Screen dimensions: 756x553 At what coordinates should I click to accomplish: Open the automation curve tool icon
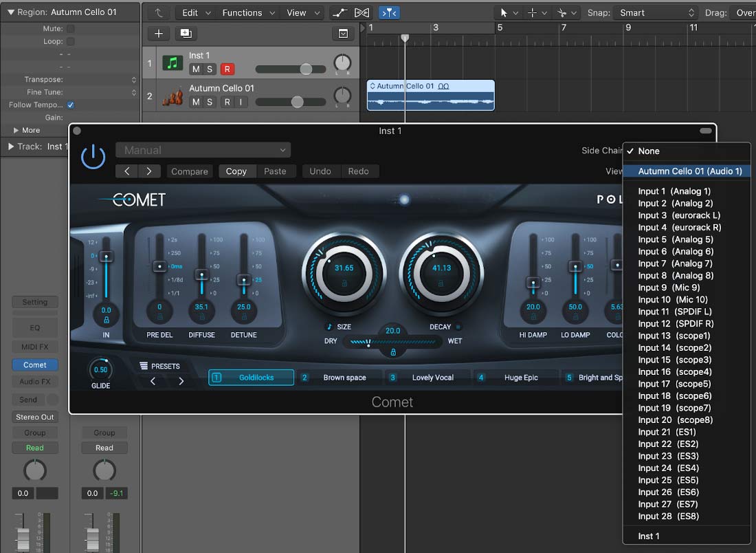(340, 12)
